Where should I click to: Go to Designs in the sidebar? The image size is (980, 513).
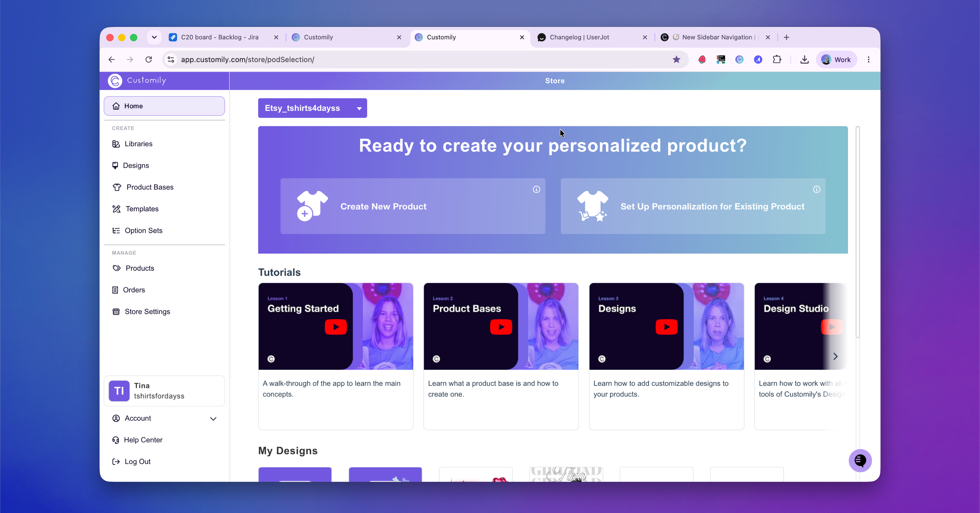tap(164, 166)
